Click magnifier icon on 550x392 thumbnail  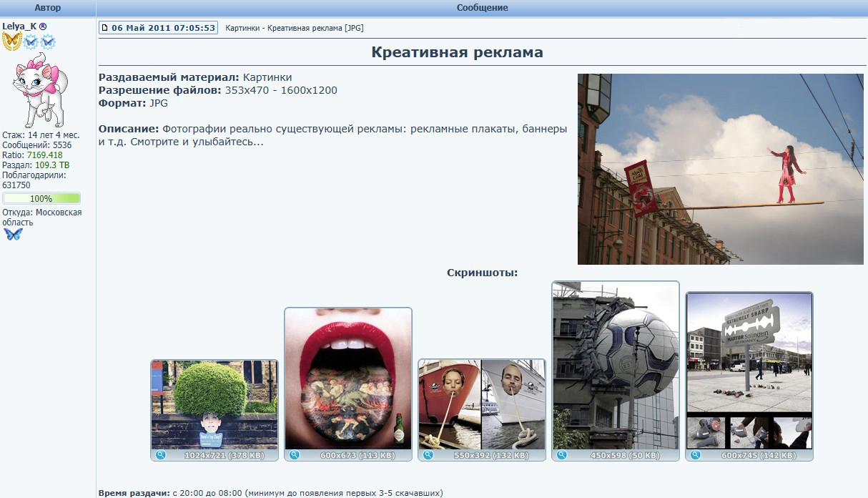[x=428, y=455]
